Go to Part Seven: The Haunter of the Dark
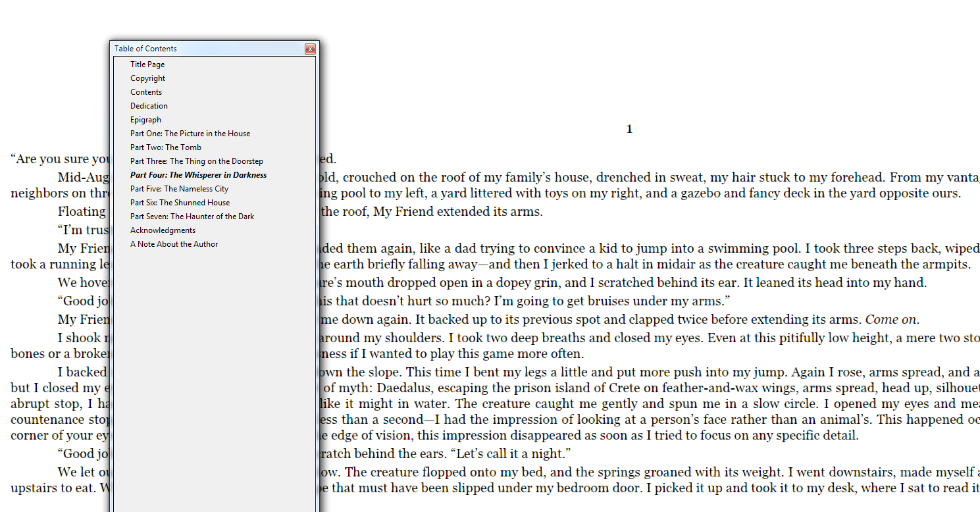 pos(192,217)
